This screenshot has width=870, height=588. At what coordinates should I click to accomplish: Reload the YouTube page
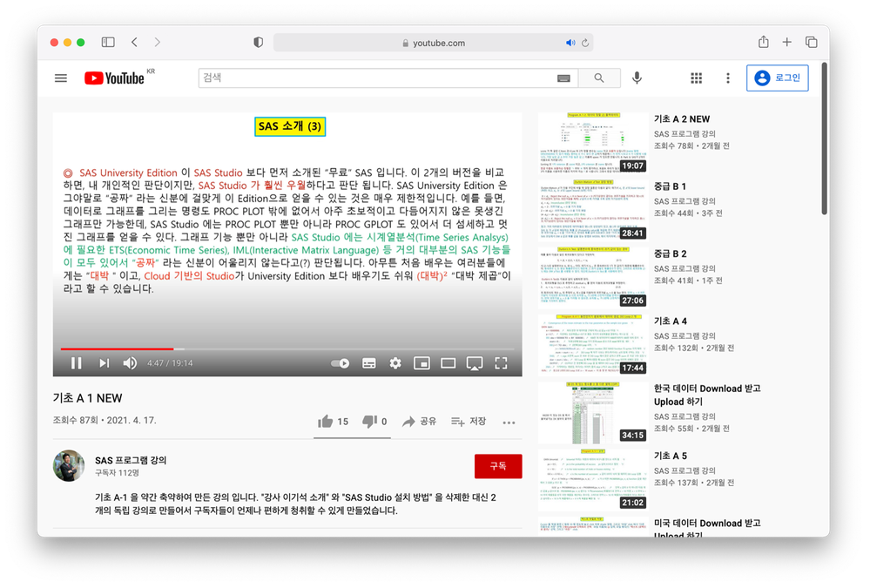(585, 43)
